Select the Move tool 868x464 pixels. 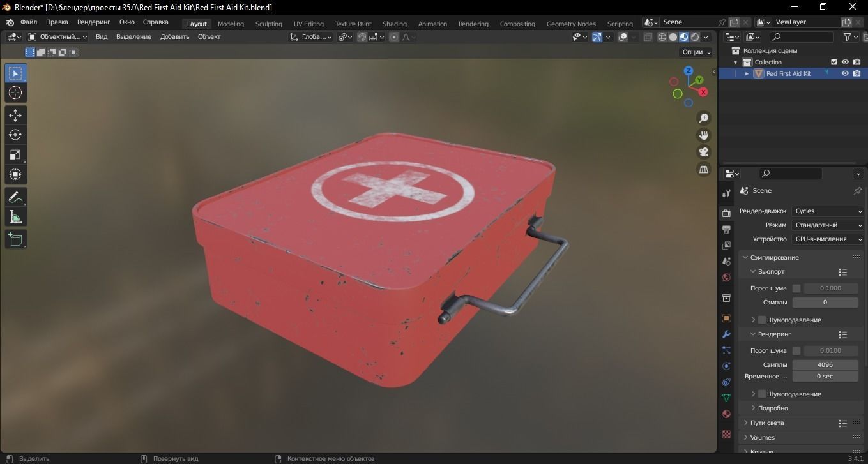[x=16, y=116]
